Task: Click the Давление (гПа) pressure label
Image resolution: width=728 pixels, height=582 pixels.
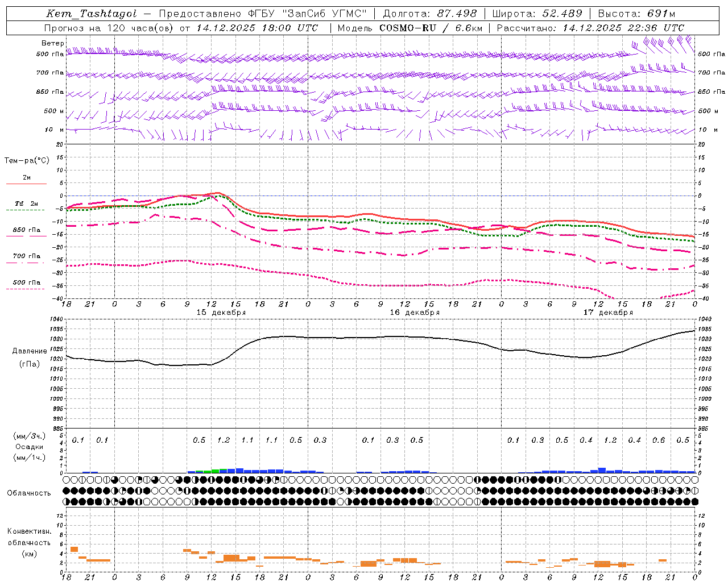Action: coord(30,357)
